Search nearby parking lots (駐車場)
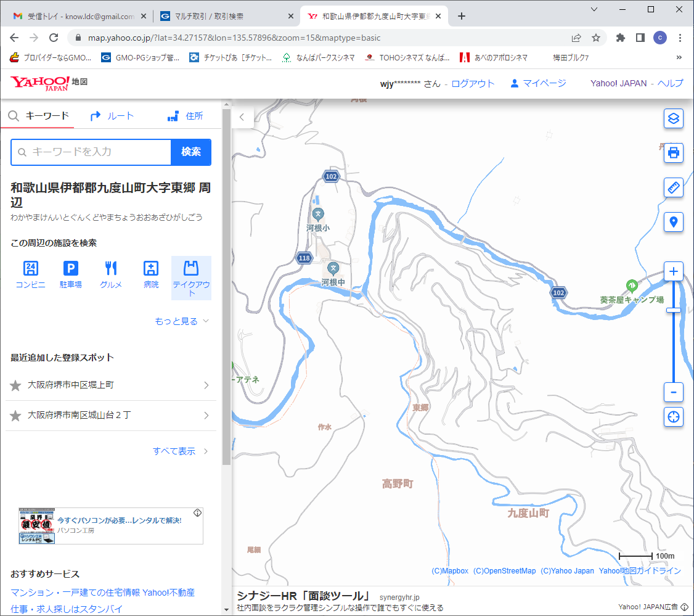The image size is (694, 616). click(x=71, y=274)
